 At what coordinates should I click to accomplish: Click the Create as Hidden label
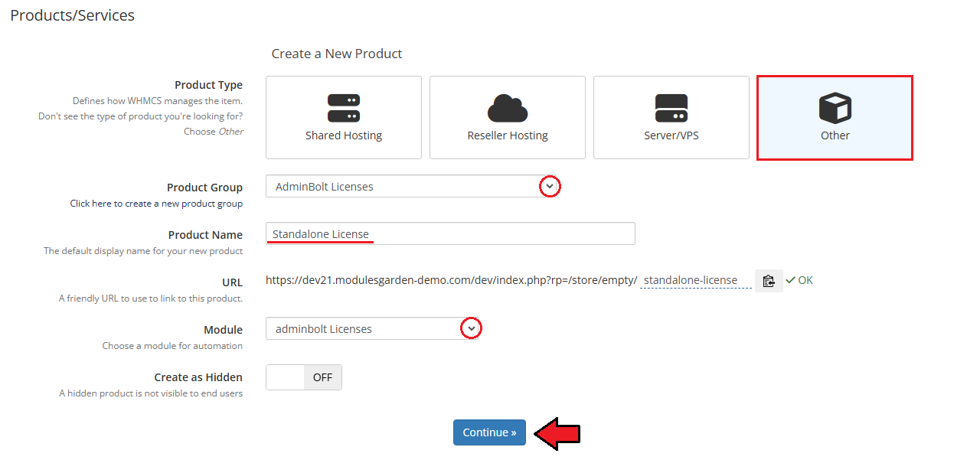pyautogui.click(x=198, y=377)
